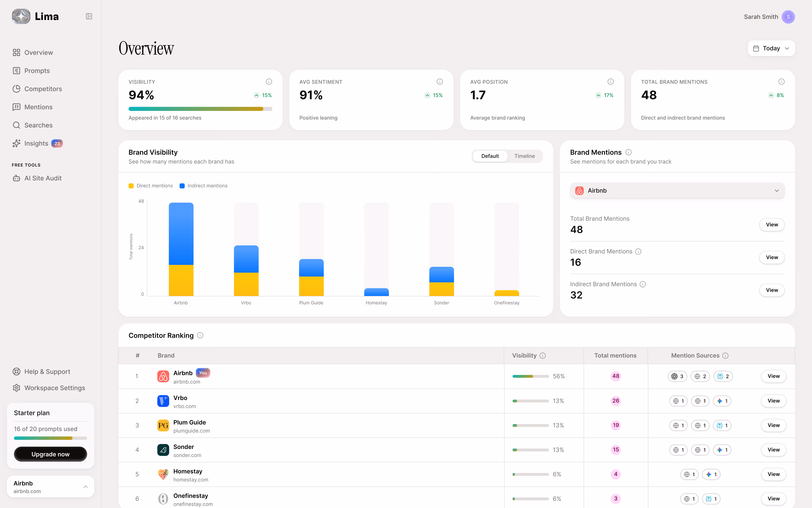
Task: Open the info icon on Visibility card
Action: (269, 82)
